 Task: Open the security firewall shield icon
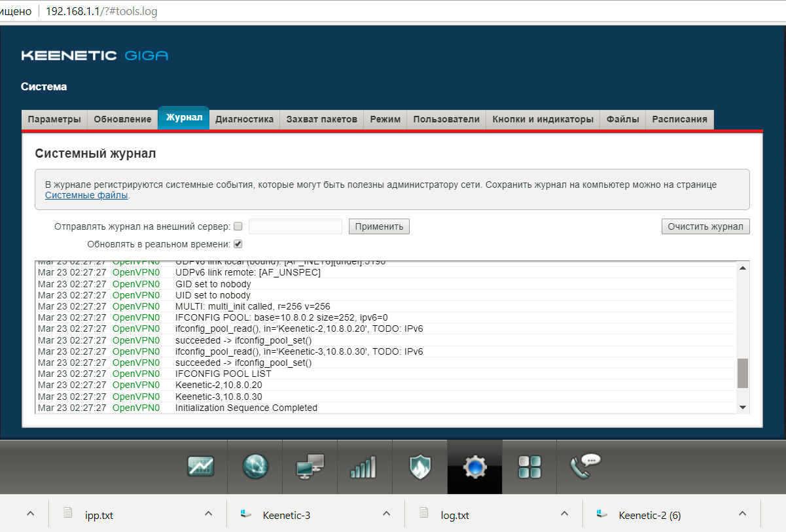click(x=420, y=467)
